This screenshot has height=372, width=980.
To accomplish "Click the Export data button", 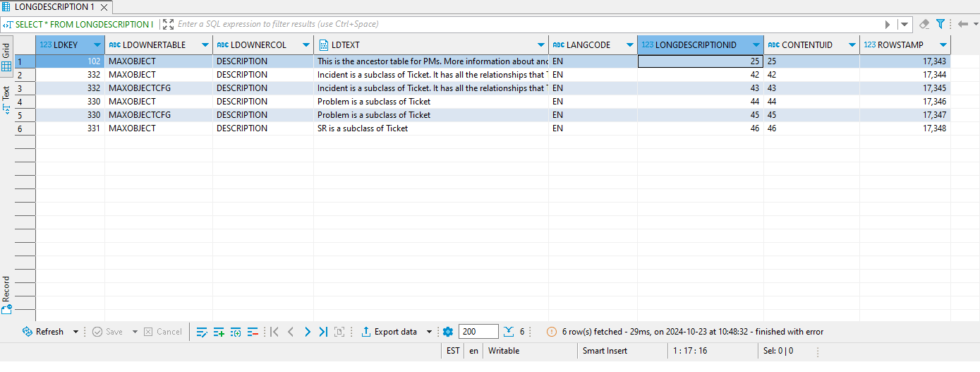I will [389, 332].
